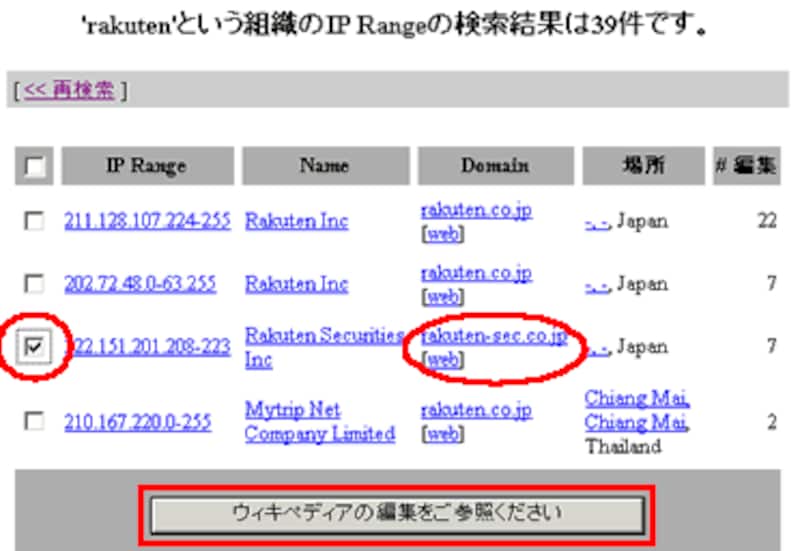800x551 pixels.
Task: Click the [web] link in Mytrip row
Action: point(443,434)
